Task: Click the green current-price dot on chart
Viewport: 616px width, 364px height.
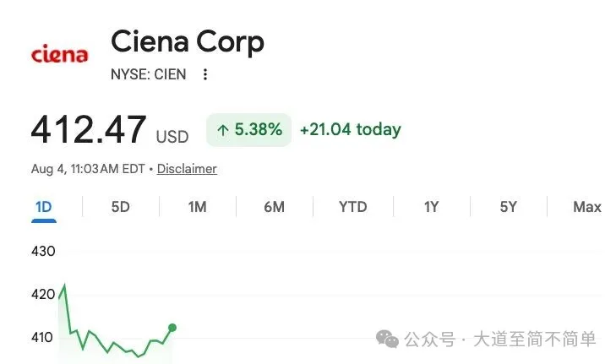Action: [172, 328]
